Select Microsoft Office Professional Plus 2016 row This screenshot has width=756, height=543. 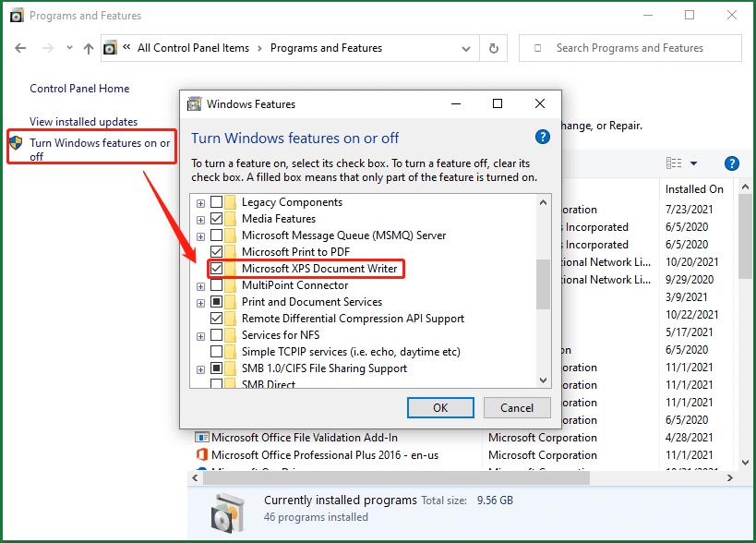pos(462,455)
